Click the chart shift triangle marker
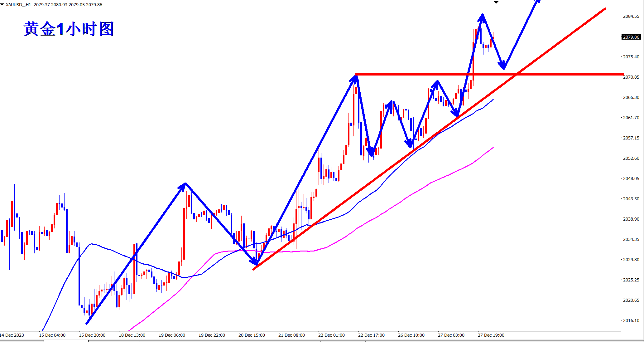Viewport: 644px width, 342px height. tap(496, 2)
